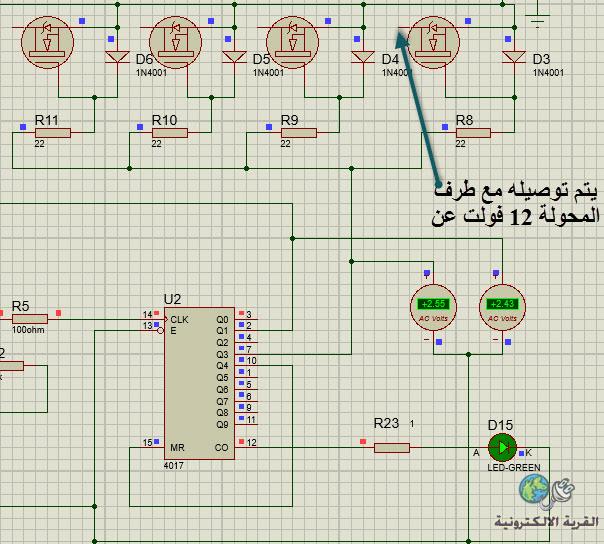This screenshot has width=604, height=544.
Task: Select the MOSFET symbol left of diode D3
Action: point(433,42)
